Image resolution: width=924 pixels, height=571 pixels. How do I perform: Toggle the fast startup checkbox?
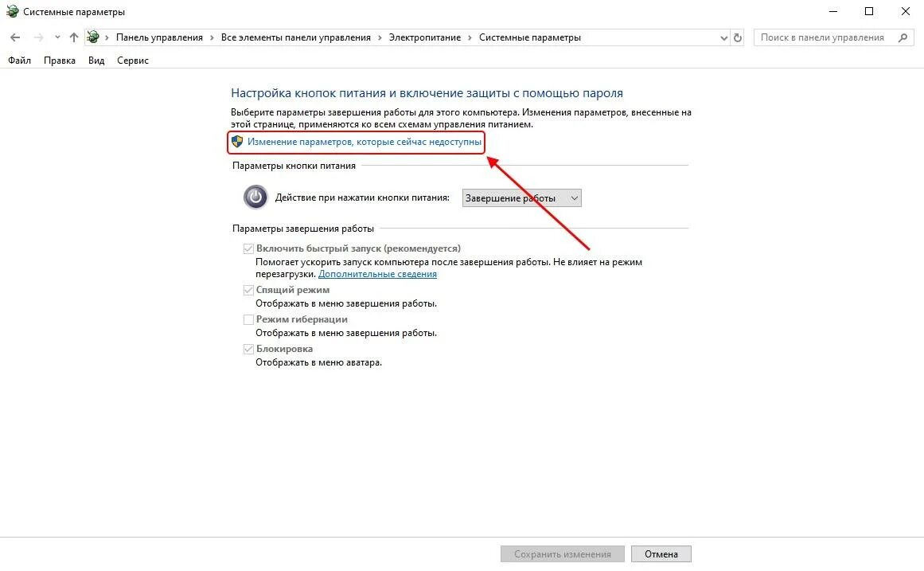click(x=248, y=249)
